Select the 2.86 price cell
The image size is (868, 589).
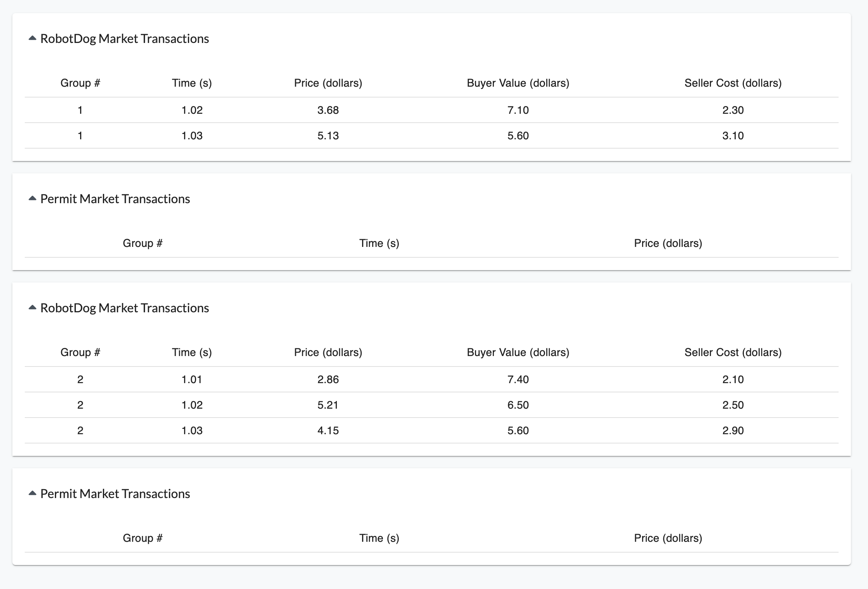[x=328, y=380]
